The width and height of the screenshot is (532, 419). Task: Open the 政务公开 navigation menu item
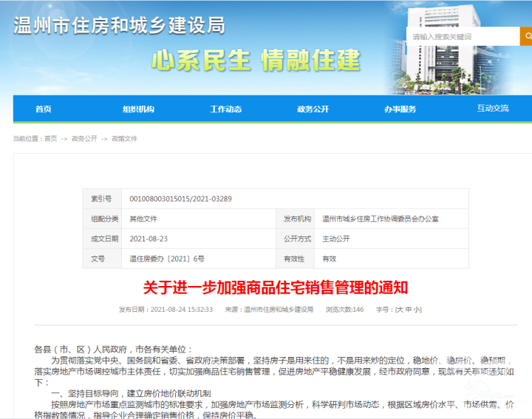pos(313,109)
